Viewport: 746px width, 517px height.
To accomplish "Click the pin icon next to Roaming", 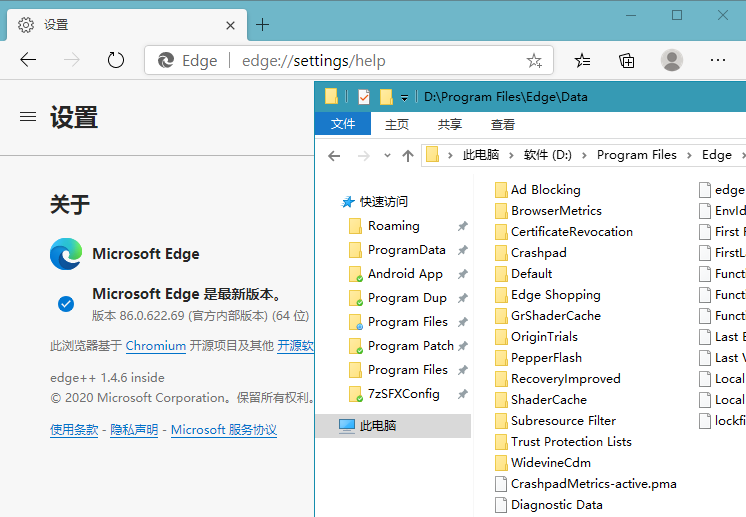I will (462, 226).
